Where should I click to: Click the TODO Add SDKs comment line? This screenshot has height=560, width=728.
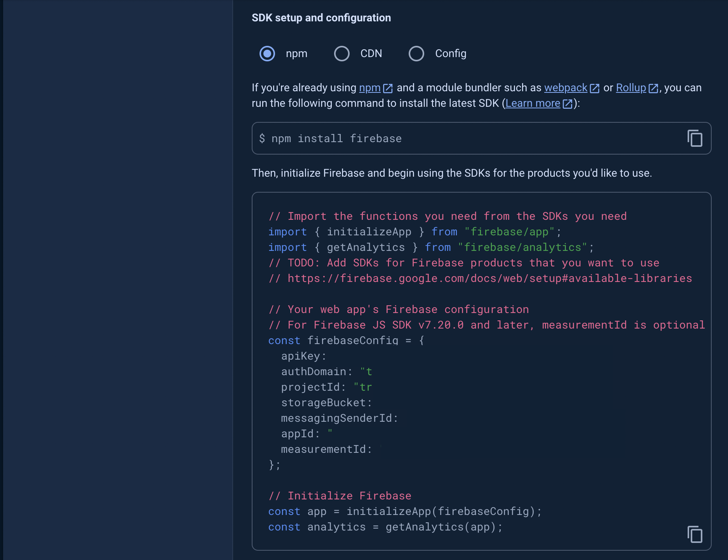(x=464, y=263)
